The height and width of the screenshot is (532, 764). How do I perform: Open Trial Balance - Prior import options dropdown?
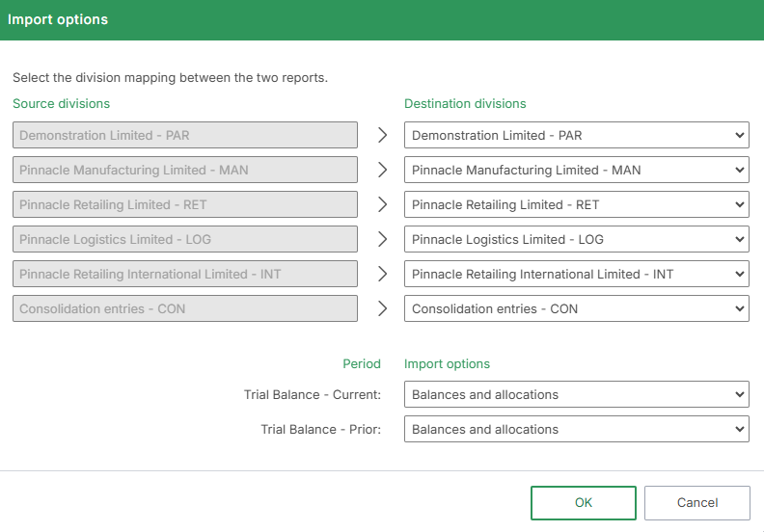click(x=576, y=429)
